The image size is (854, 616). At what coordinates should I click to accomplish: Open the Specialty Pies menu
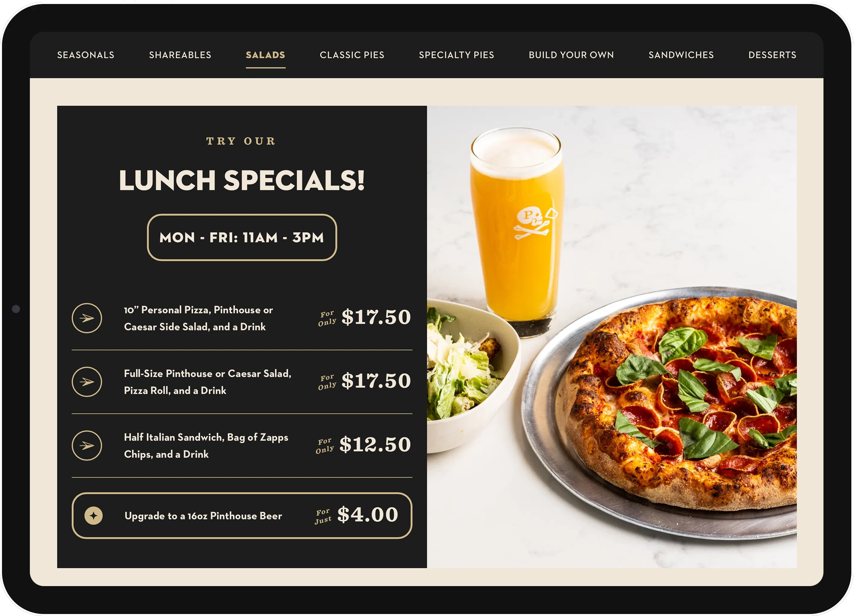pos(456,55)
